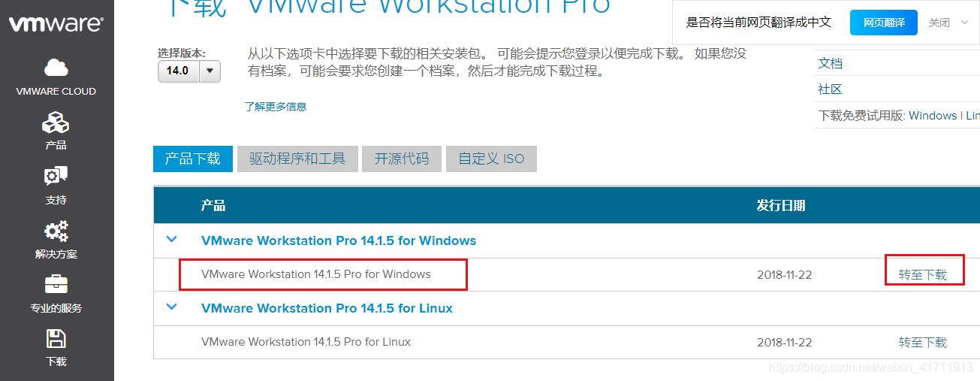Open the 支持 chat-gear icon

pos(56,177)
